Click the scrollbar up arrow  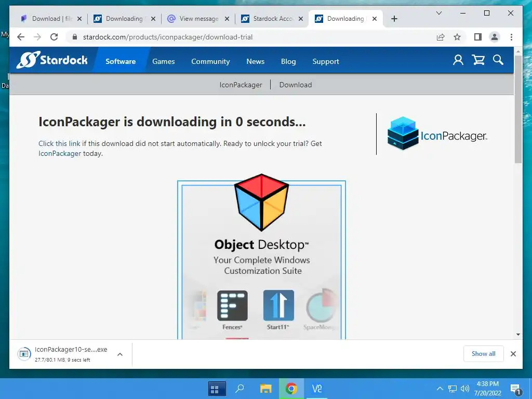[518, 51]
